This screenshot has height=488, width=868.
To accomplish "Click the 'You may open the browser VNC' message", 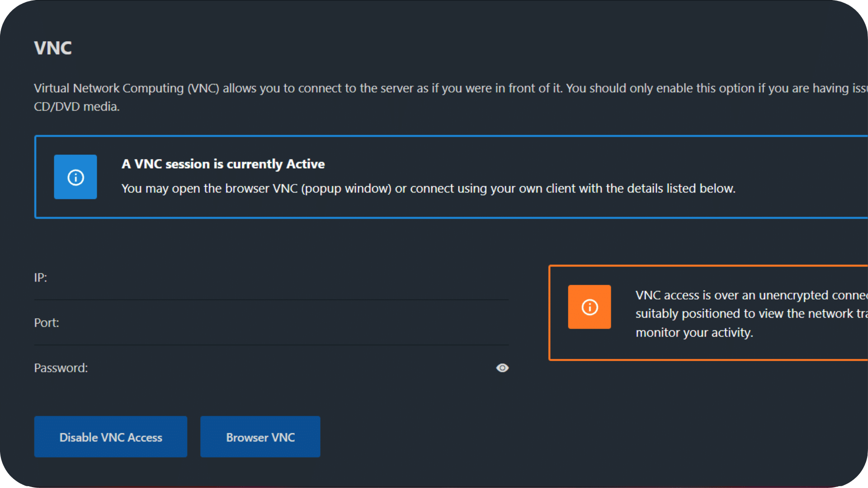I will 428,188.
